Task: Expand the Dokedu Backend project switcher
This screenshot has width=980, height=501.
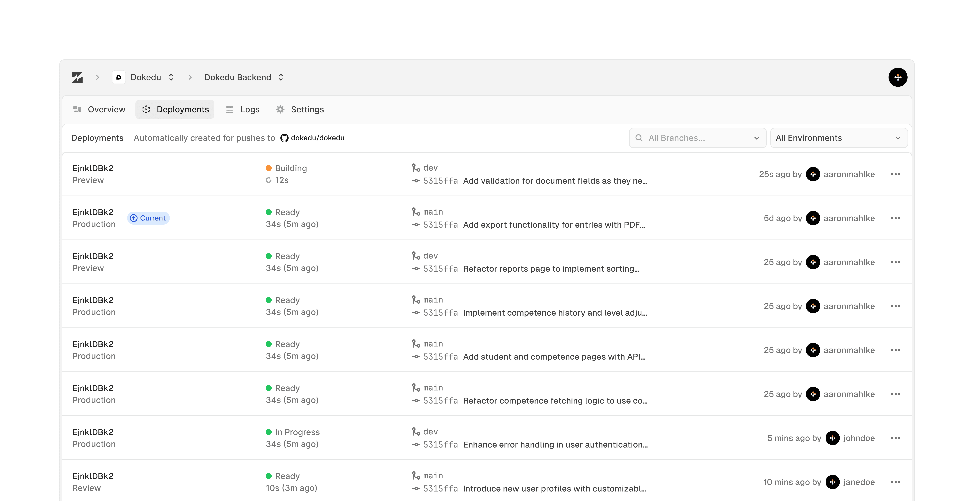Action: pyautogui.click(x=281, y=77)
